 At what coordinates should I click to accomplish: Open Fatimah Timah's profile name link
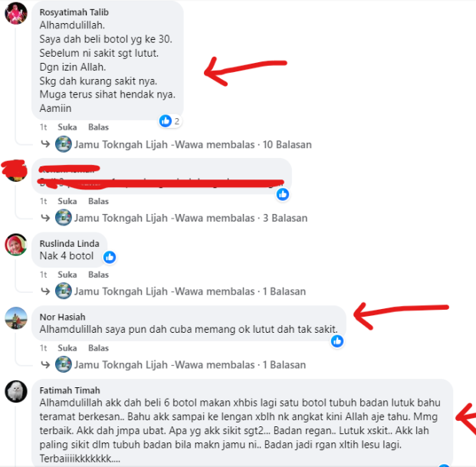point(70,390)
